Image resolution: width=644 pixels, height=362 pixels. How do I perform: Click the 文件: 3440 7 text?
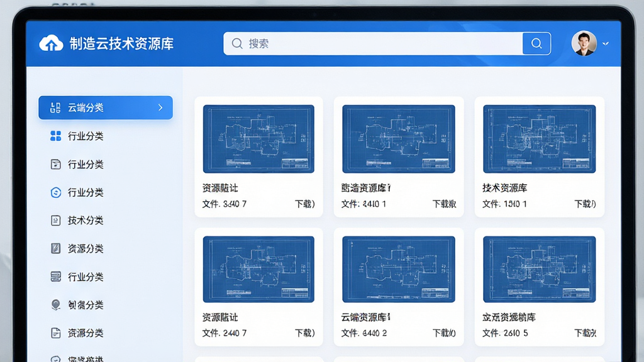[x=225, y=204]
